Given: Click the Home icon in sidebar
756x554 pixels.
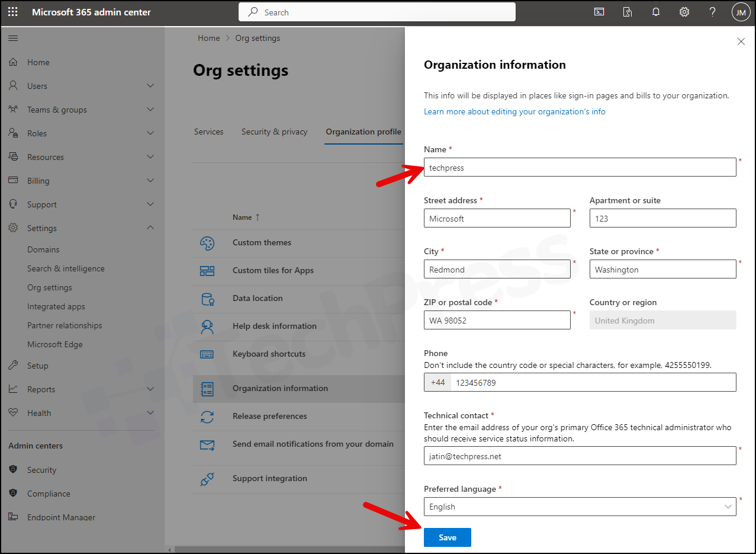Looking at the screenshot, I should 13,62.
